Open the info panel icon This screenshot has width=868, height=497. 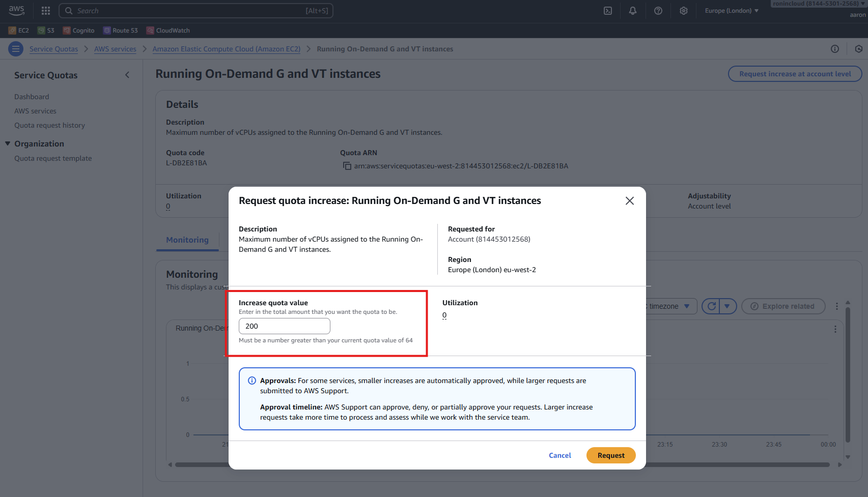point(835,49)
